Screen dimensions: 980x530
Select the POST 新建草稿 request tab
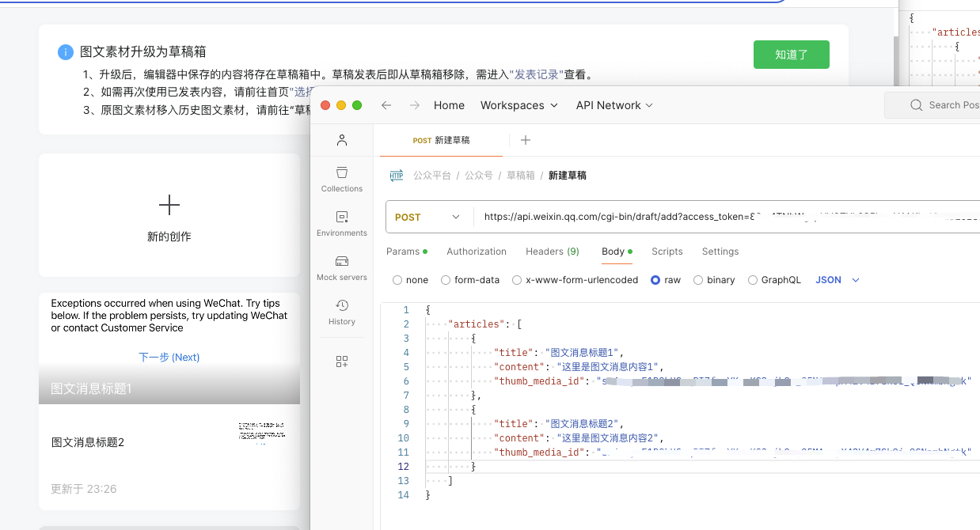click(x=442, y=140)
